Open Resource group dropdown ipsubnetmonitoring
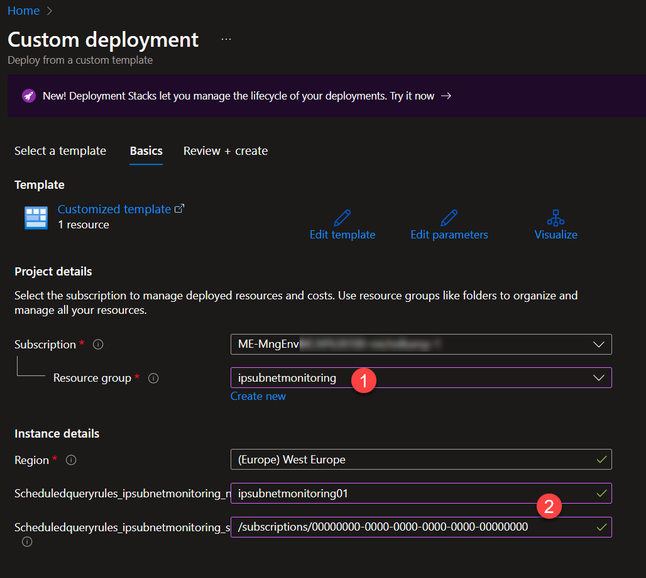 (421, 378)
